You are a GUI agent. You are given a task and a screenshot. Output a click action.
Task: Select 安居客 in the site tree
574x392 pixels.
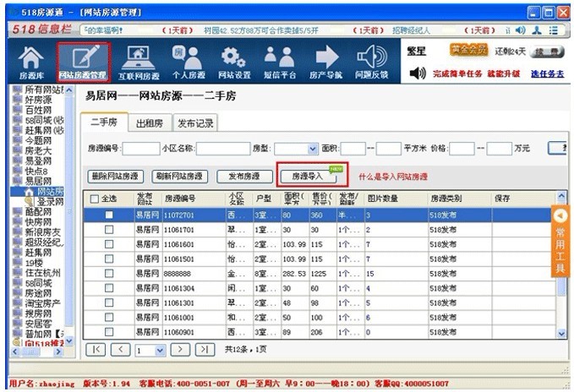click(x=38, y=324)
